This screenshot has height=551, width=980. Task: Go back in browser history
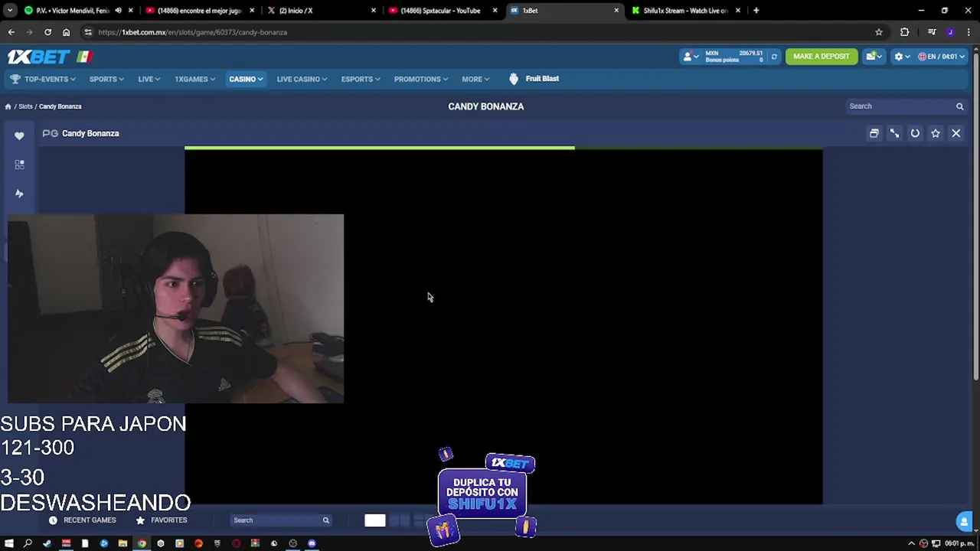tap(11, 32)
